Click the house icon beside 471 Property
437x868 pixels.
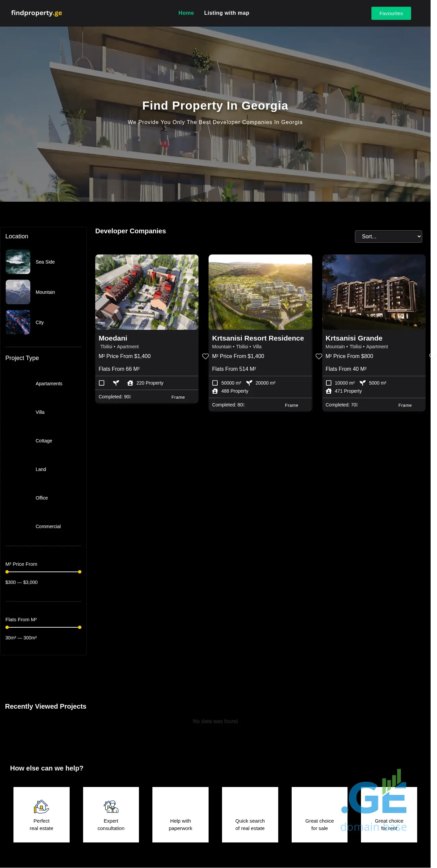[328, 391]
